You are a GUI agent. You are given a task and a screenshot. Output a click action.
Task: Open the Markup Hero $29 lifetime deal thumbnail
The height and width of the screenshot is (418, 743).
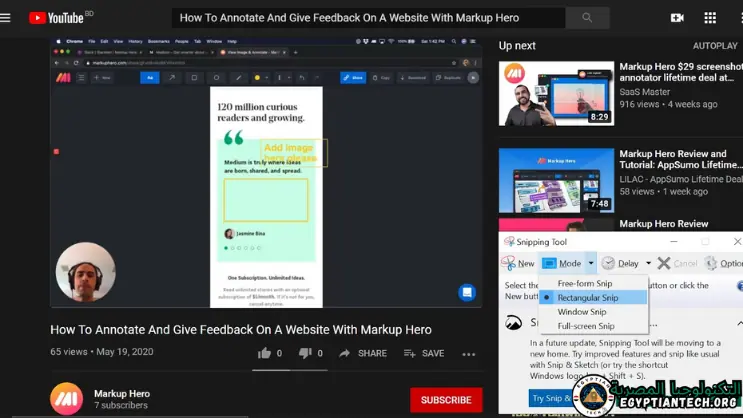click(x=556, y=94)
